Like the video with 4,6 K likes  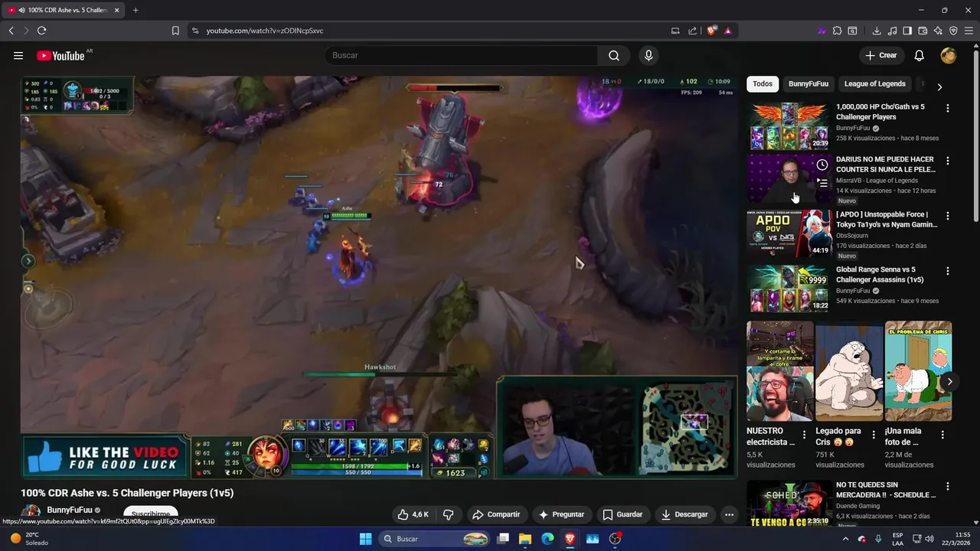[413, 514]
